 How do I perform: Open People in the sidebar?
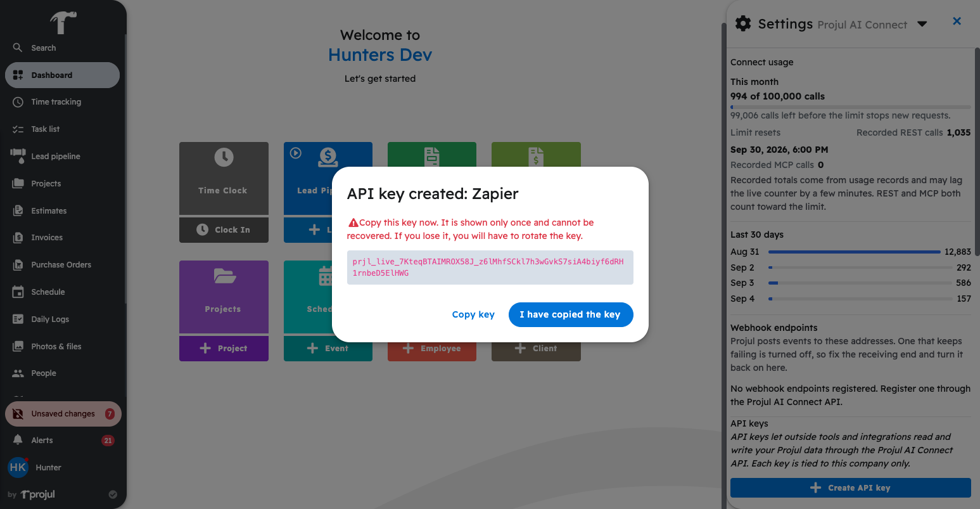(62, 373)
